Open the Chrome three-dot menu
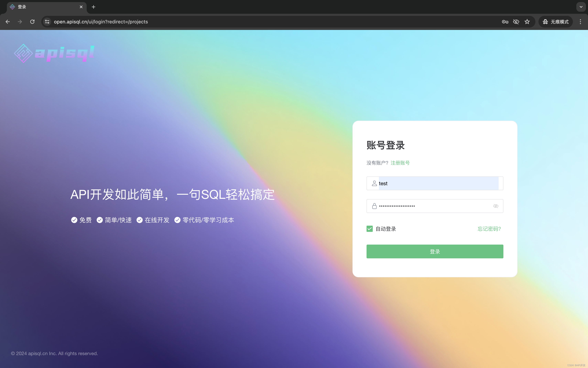This screenshot has width=588, height=368. click(580, 22)
